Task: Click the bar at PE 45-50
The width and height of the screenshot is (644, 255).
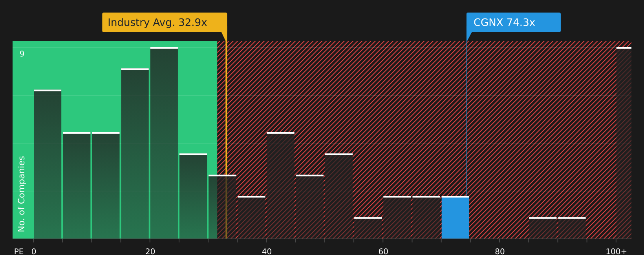Action: tap(310, 206)
